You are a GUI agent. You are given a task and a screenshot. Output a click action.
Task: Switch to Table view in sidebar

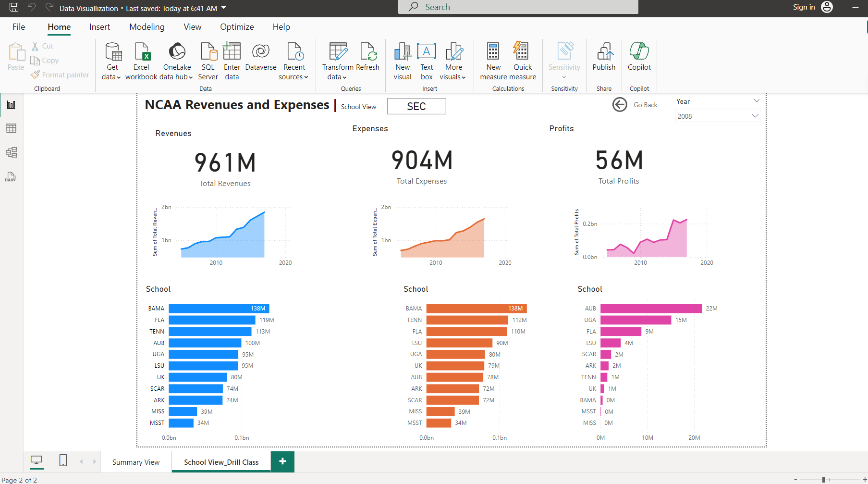tap(12, 128)
